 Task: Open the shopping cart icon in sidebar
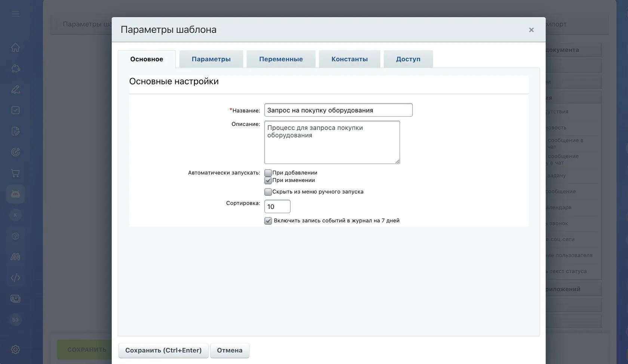tap(15, 173)
